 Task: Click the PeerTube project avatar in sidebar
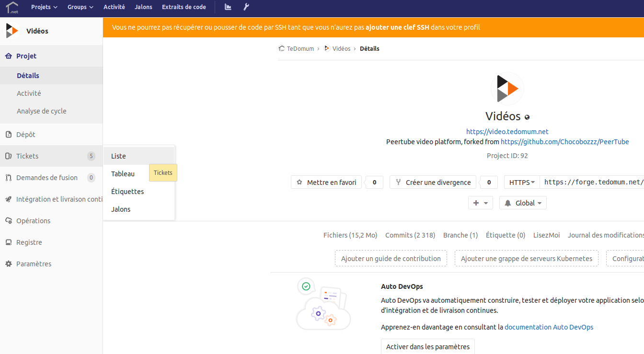tap(12, 31)
